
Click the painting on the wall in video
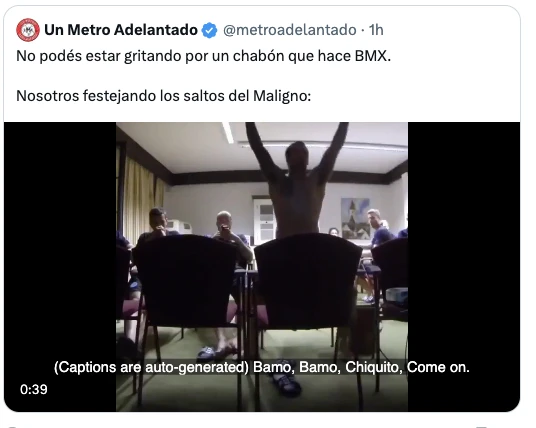(x=355, y=218)
